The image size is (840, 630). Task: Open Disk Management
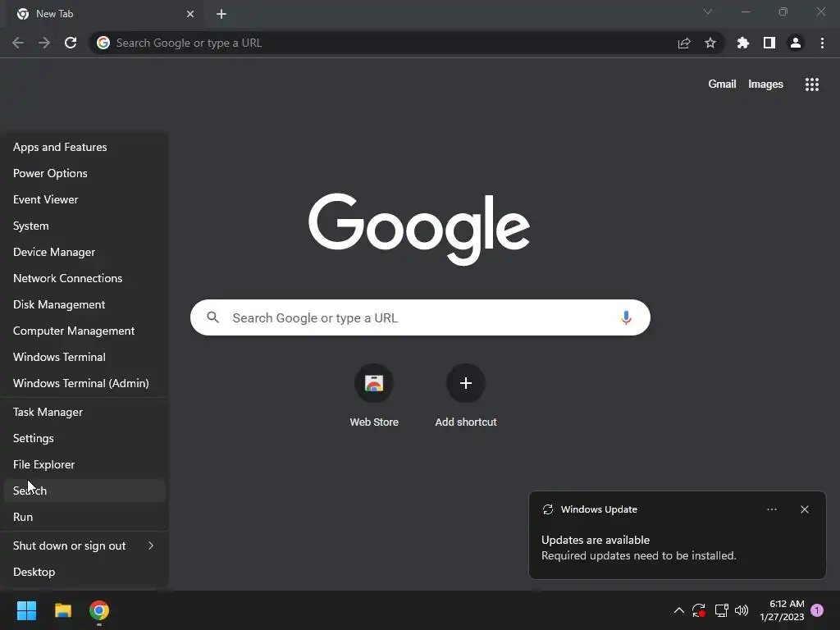tap(84, 305)
